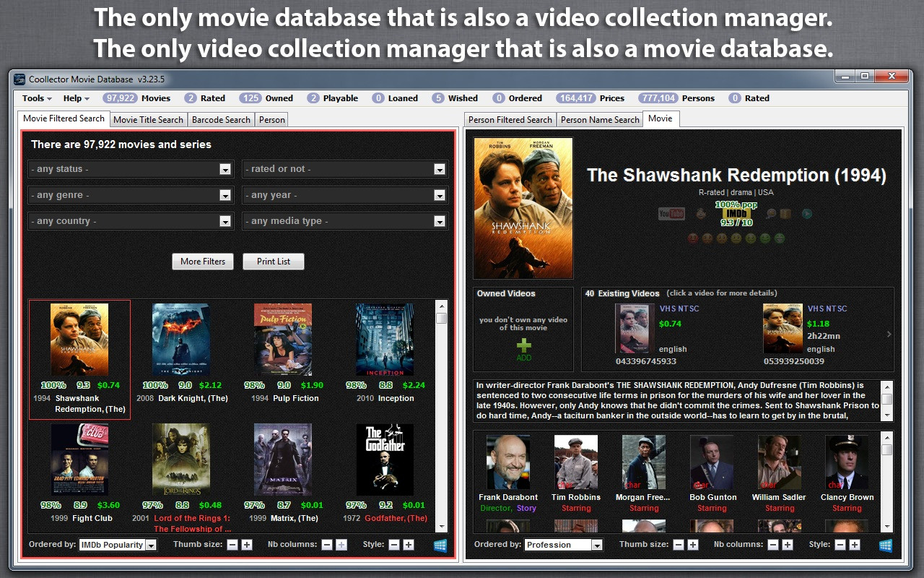The width and height of the screenshot is (924, 578).
Task: Open the Tools menu
Action: pyautogui.click(x=37, y=98)
